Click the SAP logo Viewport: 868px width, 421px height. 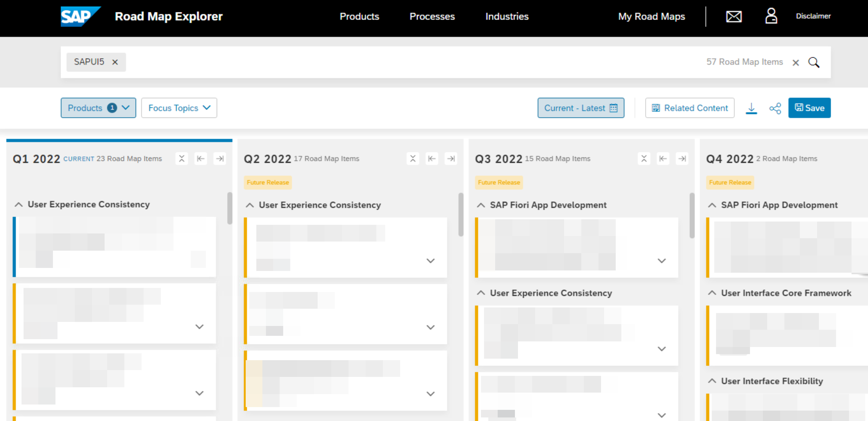click(x=80, y=16)
